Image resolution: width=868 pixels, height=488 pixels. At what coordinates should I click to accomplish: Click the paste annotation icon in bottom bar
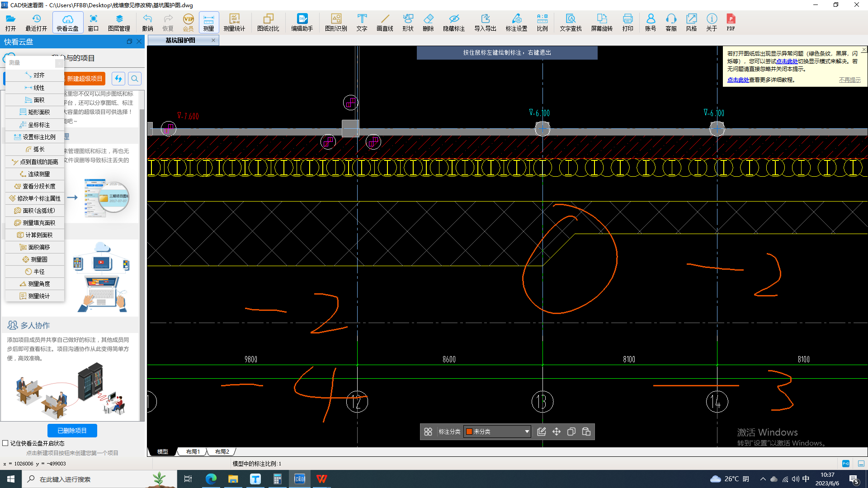[x=586, y=432]
